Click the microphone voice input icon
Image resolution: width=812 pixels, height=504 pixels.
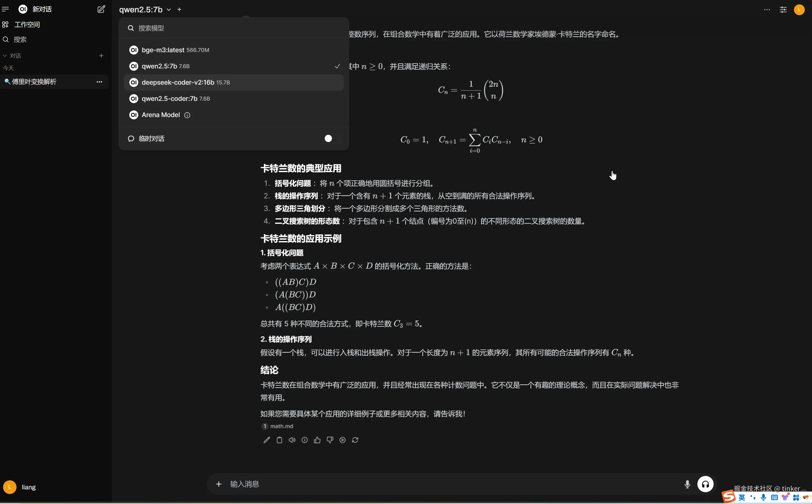pyautogui.click(x=687, y=484)
